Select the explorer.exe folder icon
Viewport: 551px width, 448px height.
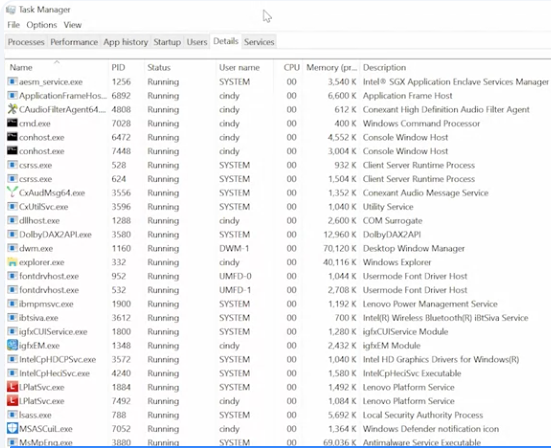(12, 262)
